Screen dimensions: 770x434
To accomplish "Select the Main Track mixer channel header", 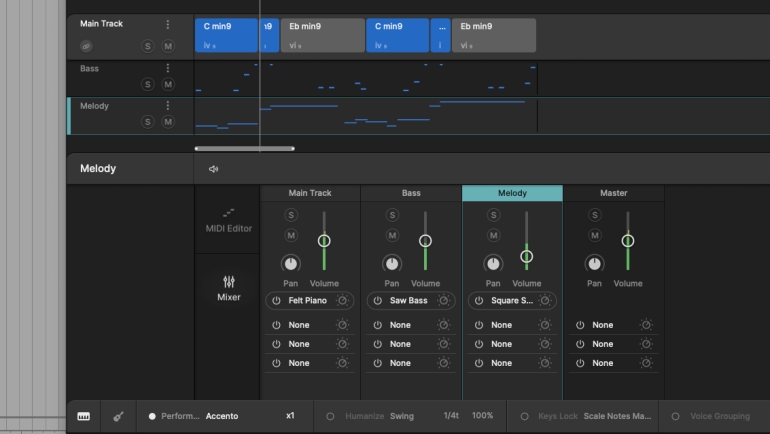I will tap(310, 193).
